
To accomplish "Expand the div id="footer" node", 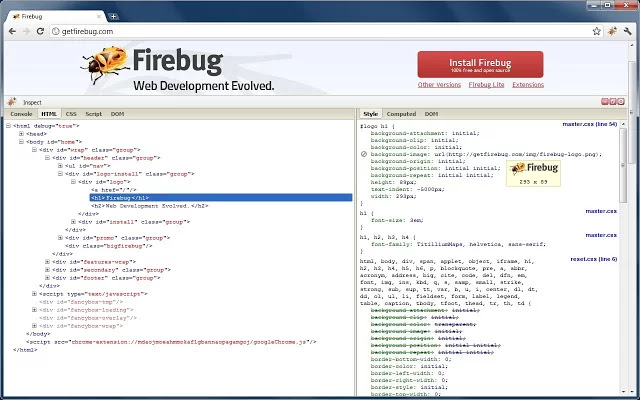I will (x=47, y=278).
